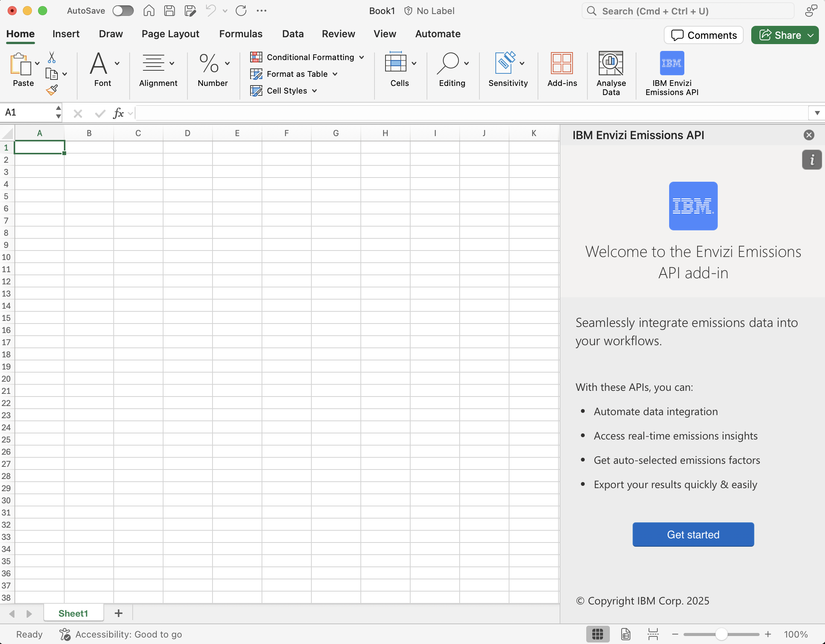
Task: Toggle the AutoSave switch
Action: [x=123, y=11]
